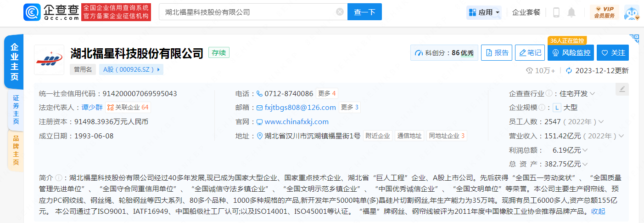Click the Qcc.com logo

tap(51, 12)
